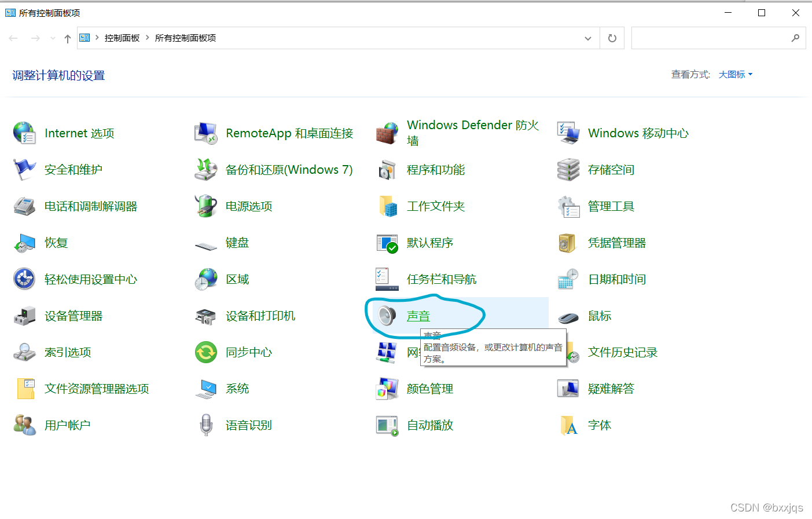Click the 电话和调制解调器 phone icon
Image resolution: width=812 pixels, height=519 pixels.
24,206
